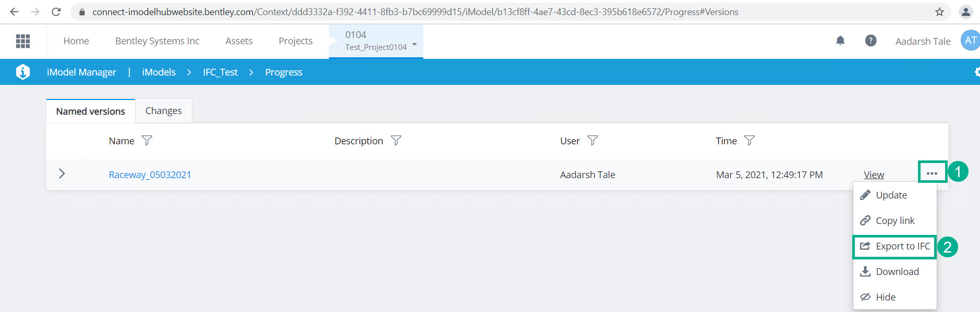Viewport: 980px width, 312px height.
Task: Click the View link for Raceway_05032021
Action: click(874, 174)
